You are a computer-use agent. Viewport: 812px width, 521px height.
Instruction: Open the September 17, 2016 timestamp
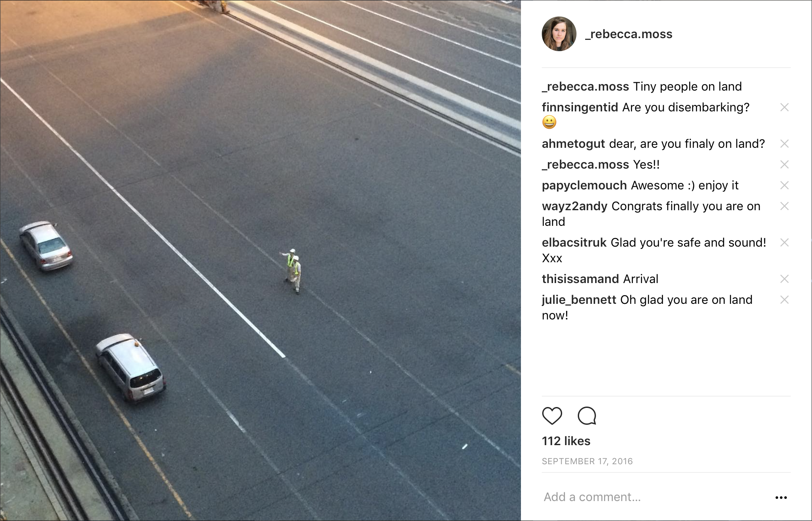(x=587, y=462)
